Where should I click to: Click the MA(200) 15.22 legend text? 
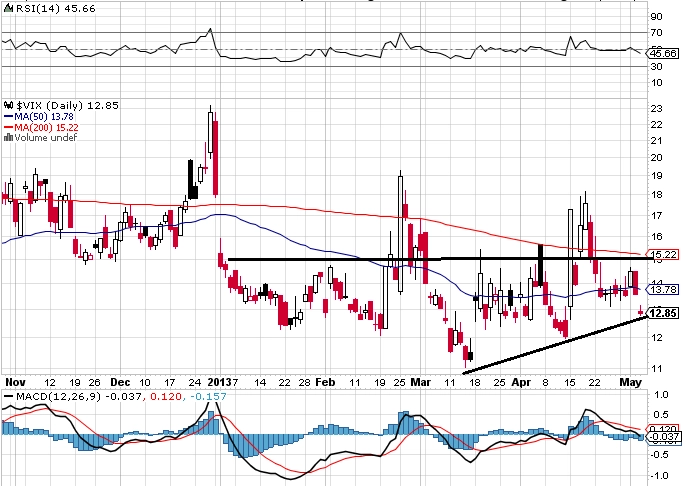[x=46, y=128]
